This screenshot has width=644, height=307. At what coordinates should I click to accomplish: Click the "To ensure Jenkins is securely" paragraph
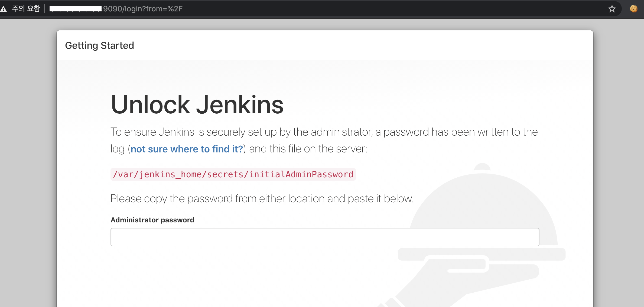pyautogui.click(x=324, y=132)
